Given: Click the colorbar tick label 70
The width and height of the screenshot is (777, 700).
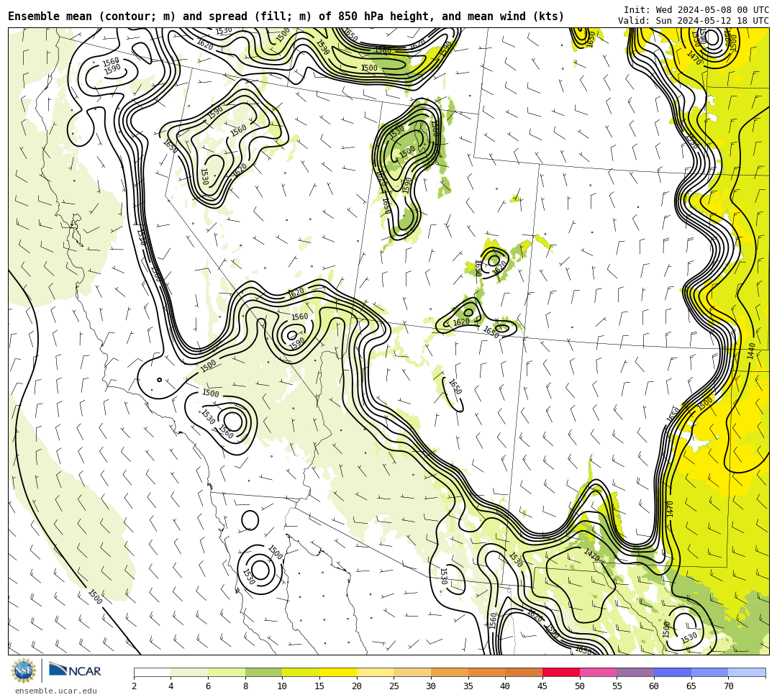Looking at the screenshot, I should pyautogui.click(x=728, y=686).
